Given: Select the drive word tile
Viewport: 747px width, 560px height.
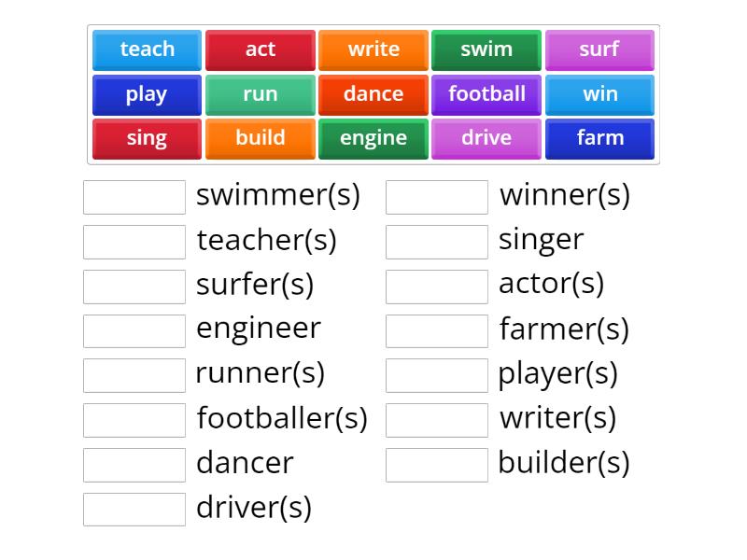Looking at the screenshot, I should (x=486, y=137).
